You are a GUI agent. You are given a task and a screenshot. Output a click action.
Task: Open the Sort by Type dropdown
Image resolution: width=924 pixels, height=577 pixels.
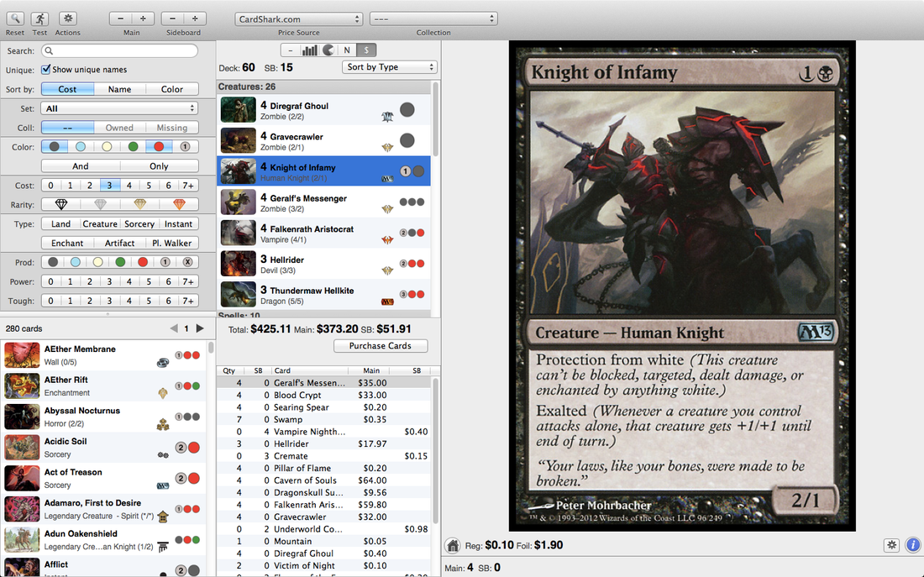tap(389, 66)
